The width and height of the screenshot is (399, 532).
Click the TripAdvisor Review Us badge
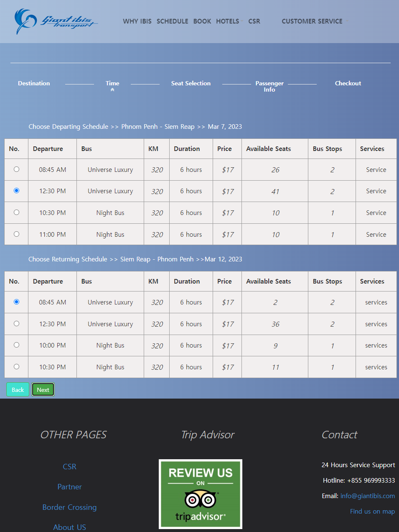[201, 494]
